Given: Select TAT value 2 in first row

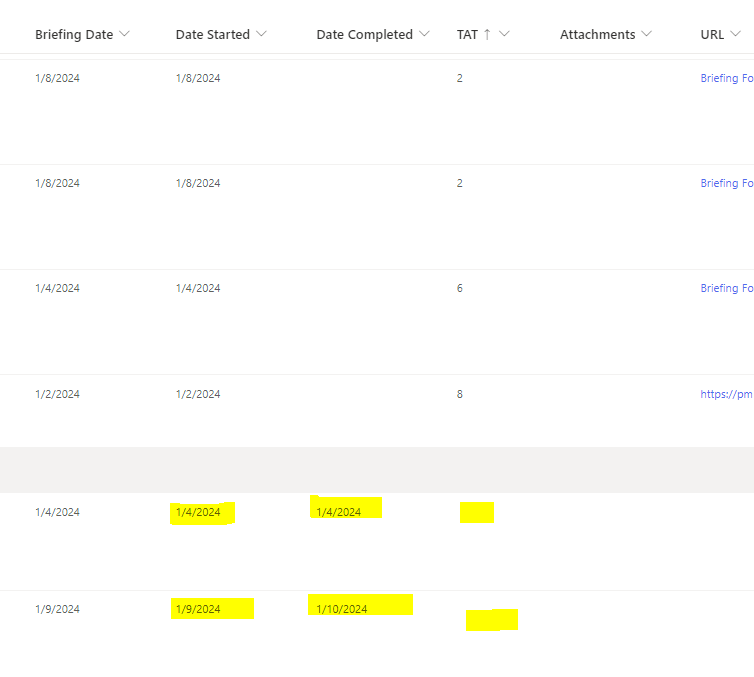Looking at the screenshot, I should tap(460, 78).
